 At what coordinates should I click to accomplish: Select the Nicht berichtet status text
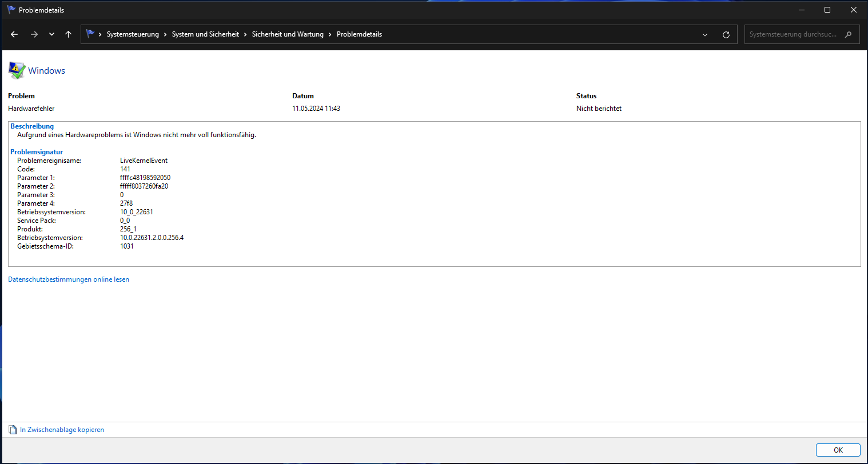pyautogui.click(x=599, y=109)
